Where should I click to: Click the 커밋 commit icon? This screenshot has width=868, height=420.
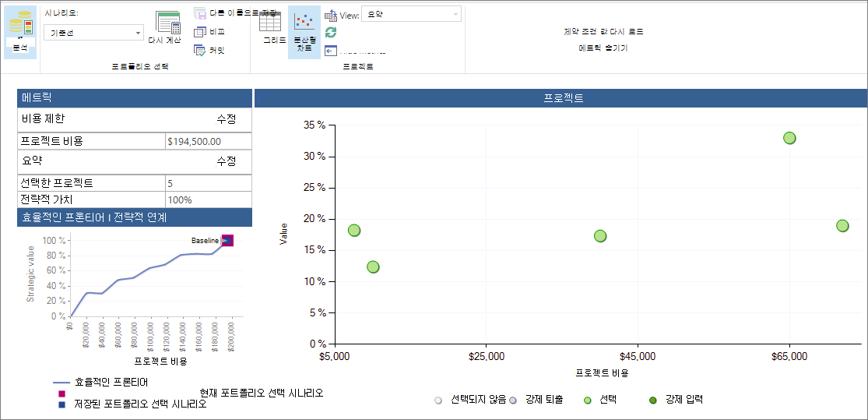[200, 51]
